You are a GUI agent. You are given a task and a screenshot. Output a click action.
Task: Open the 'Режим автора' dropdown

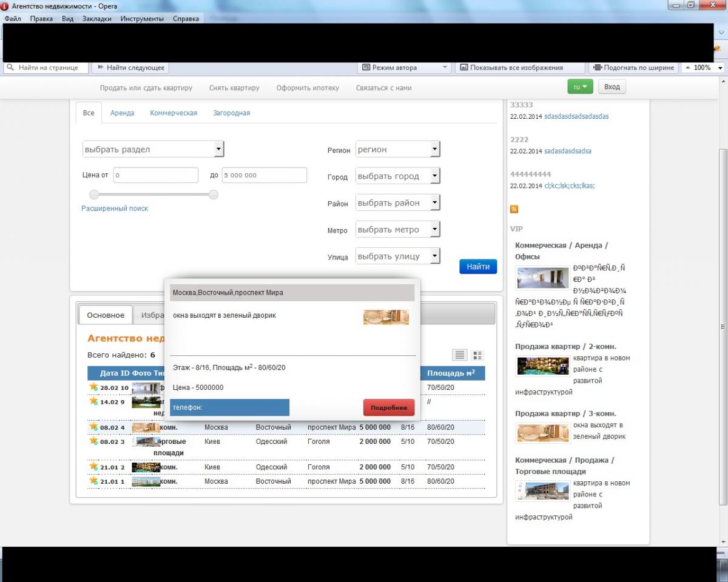pos(404,68)
